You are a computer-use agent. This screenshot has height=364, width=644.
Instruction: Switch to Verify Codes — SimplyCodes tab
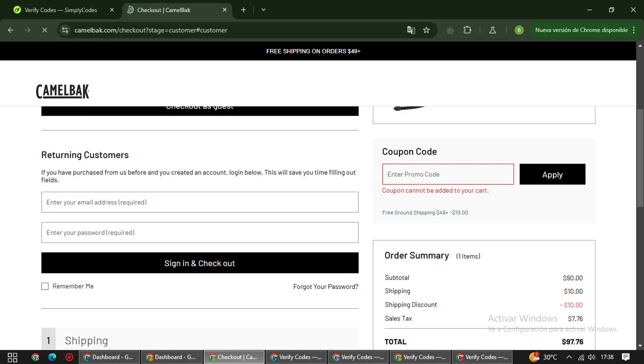[x=60, y=10]
